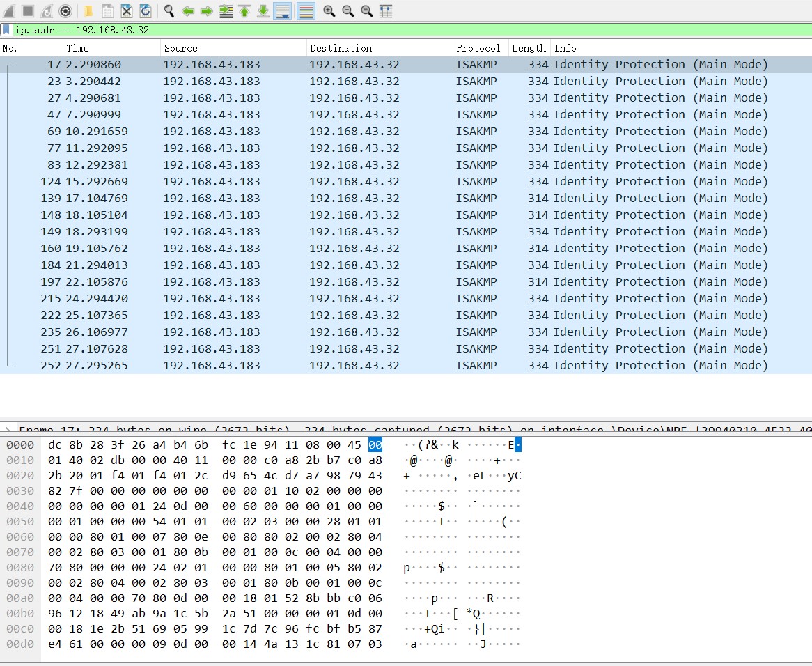Click hex byte 2b at start of row 0020
The width and height of the screenshot is (812, 666).
[55, 475]
